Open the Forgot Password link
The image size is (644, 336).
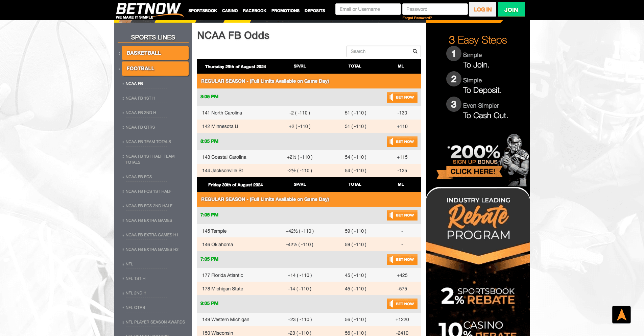click(417, 18)
